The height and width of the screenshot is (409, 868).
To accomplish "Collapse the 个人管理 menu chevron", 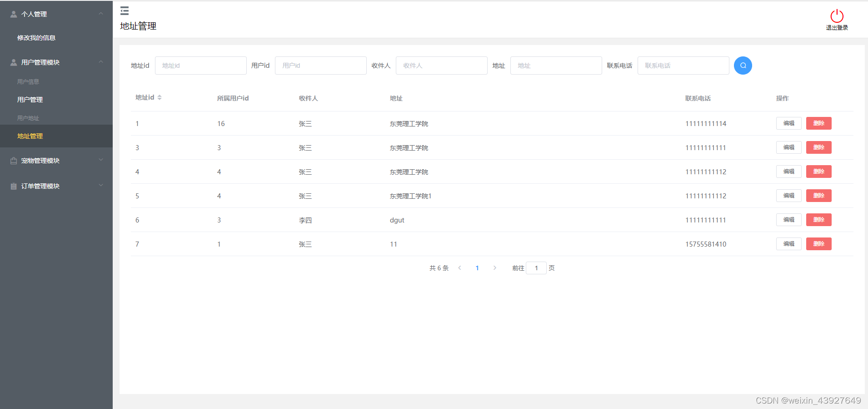I will point(101,14).
